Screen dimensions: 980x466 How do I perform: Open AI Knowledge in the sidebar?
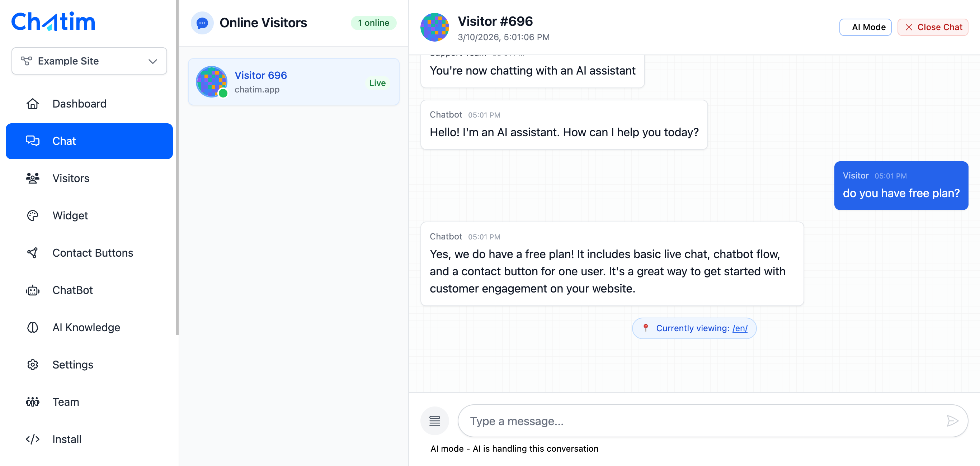pos(89,327)
